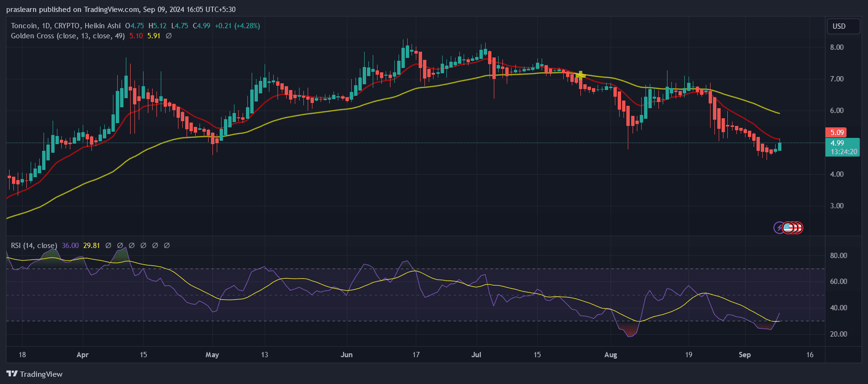Click the yellow 29.81 RSI value
The height and width of the screenshot is (384, 868).
coord(91,246)
